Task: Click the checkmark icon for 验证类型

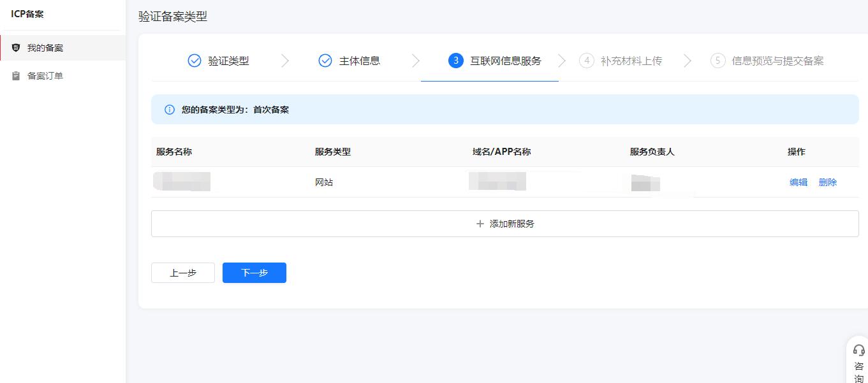Action: click(x=195, y=61)
